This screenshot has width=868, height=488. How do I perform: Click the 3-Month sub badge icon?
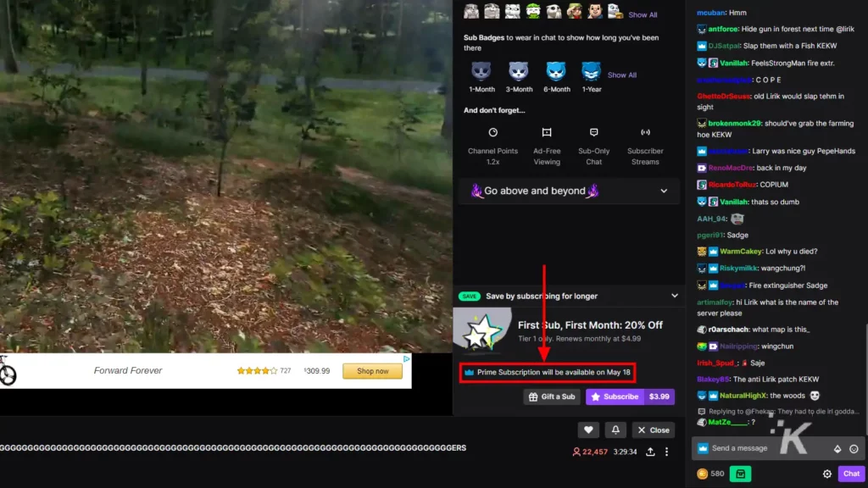pyautogui.click(x=518, y=71)
